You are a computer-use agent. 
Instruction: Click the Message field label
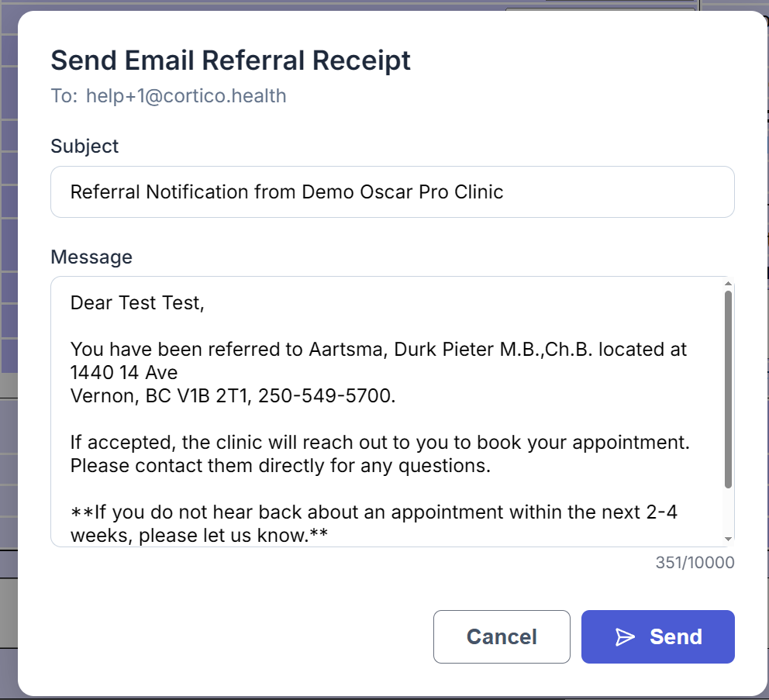point(91,257)
